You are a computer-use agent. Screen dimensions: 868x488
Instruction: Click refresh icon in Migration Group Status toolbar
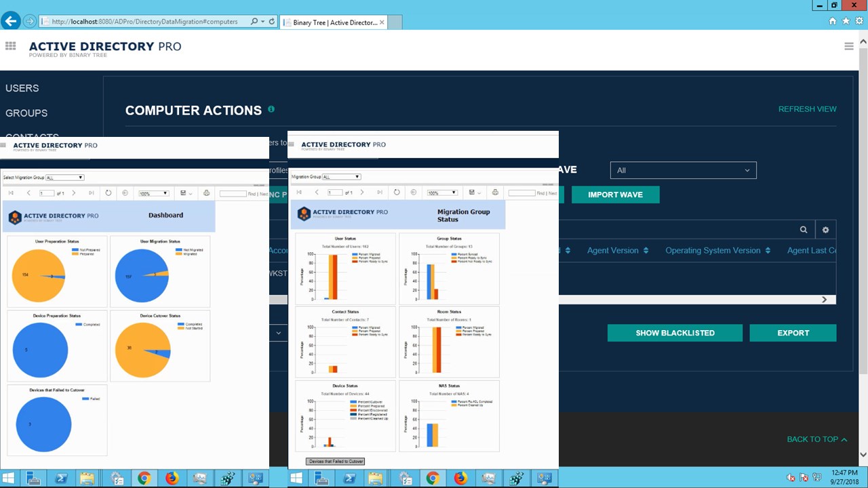click(397, 192)
